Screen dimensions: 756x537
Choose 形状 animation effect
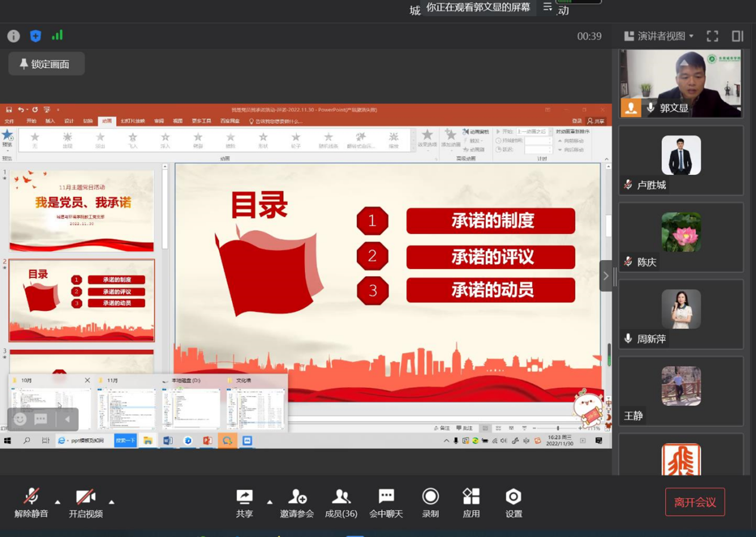point(263,140)
